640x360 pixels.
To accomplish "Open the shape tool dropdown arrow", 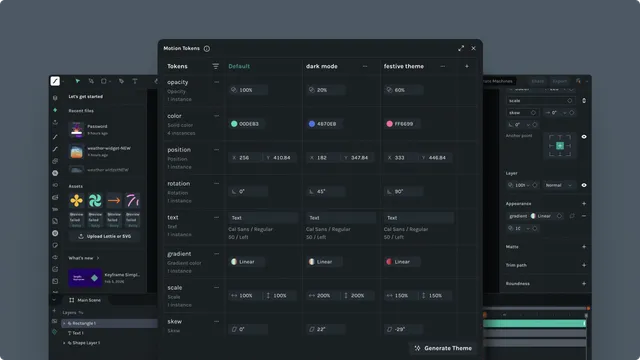I will point(110,81).
